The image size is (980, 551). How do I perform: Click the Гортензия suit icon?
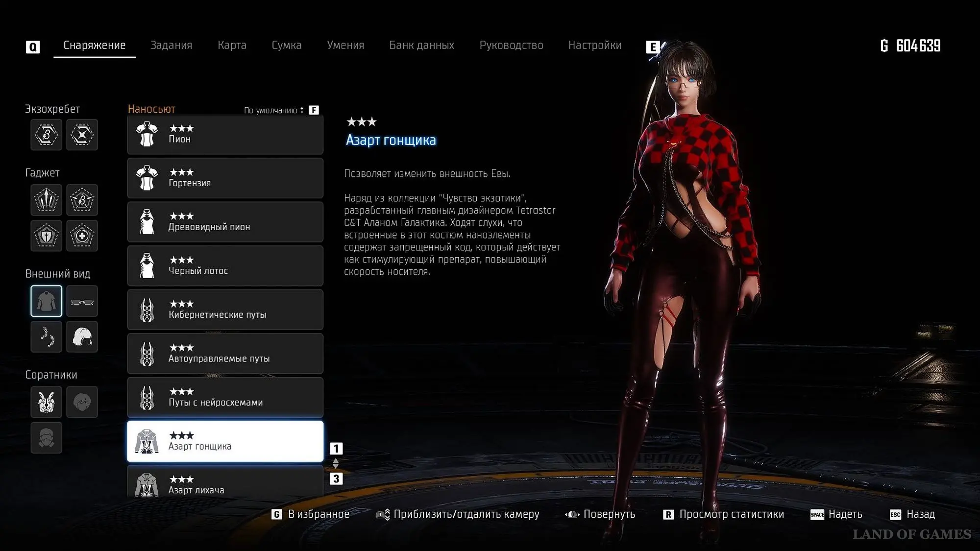coord(147,178)
